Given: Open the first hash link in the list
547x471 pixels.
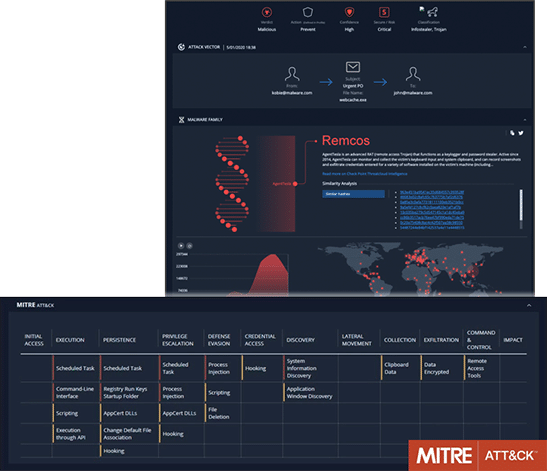Looking at the screenshot, I should pyautogui.click(x=432, y=192).
